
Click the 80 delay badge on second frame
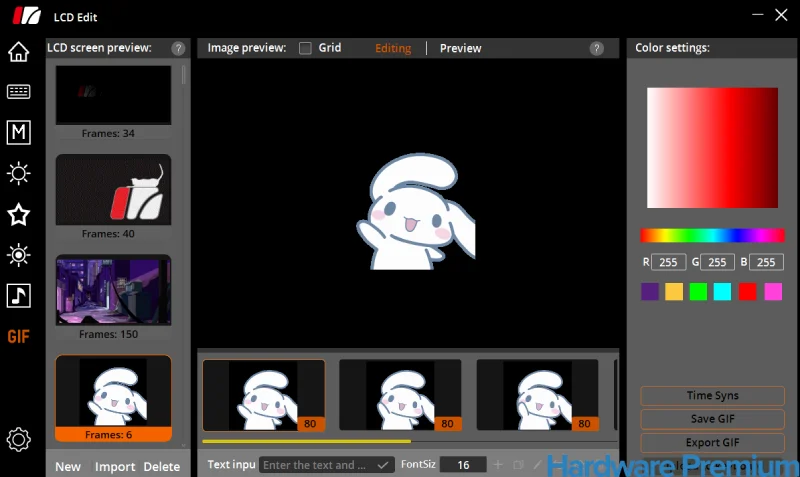447,423
